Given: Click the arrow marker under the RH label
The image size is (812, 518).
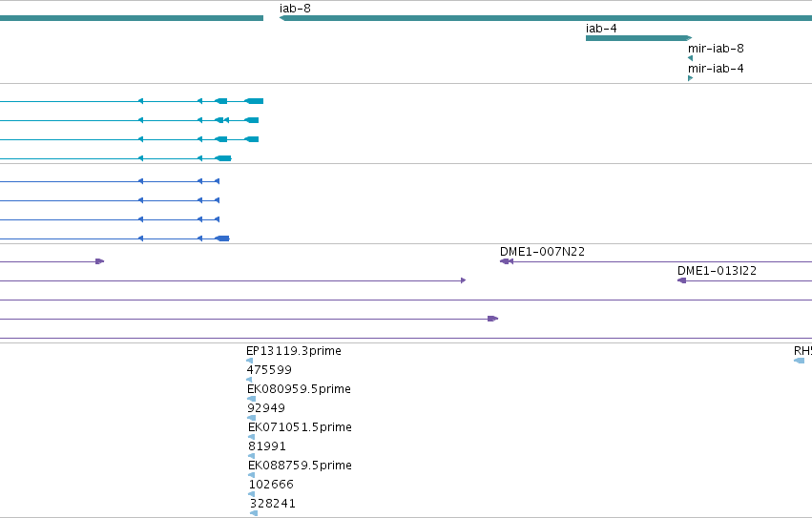Looking at the screenshot, I should click(x=799, y=361).
